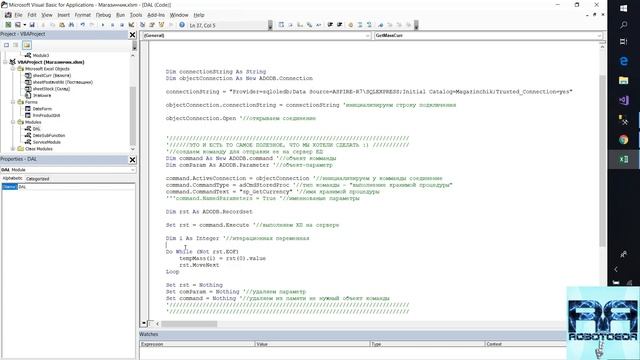
Task: Close the Properties - DAL panel
Action: 132,160
